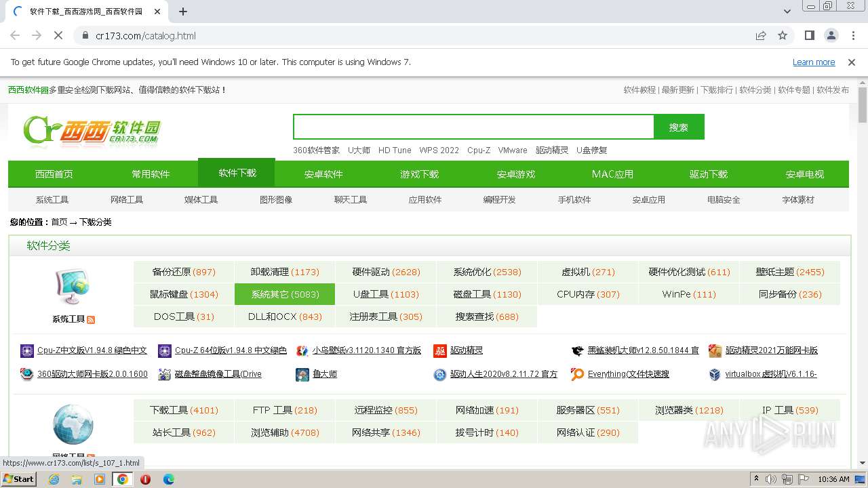Select the 图形图像 sub-category
This screenshot has height=488, width=868.
(x=276, y=200)
